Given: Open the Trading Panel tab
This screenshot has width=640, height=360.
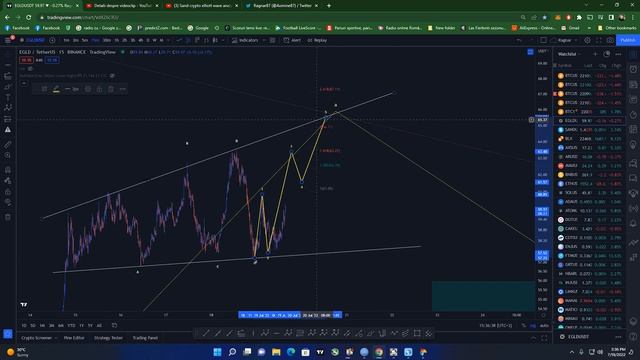Looking at the screenshot, I should point(145,338).
